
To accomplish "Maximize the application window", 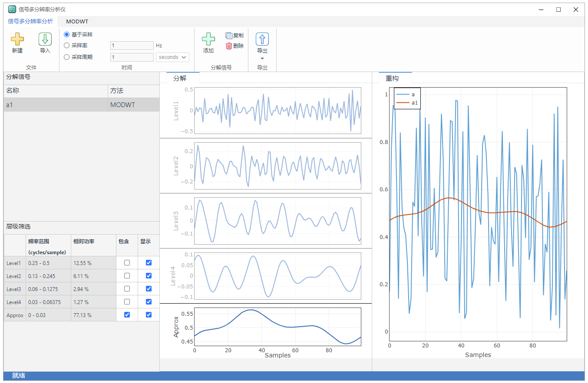I will pos(558,10).
